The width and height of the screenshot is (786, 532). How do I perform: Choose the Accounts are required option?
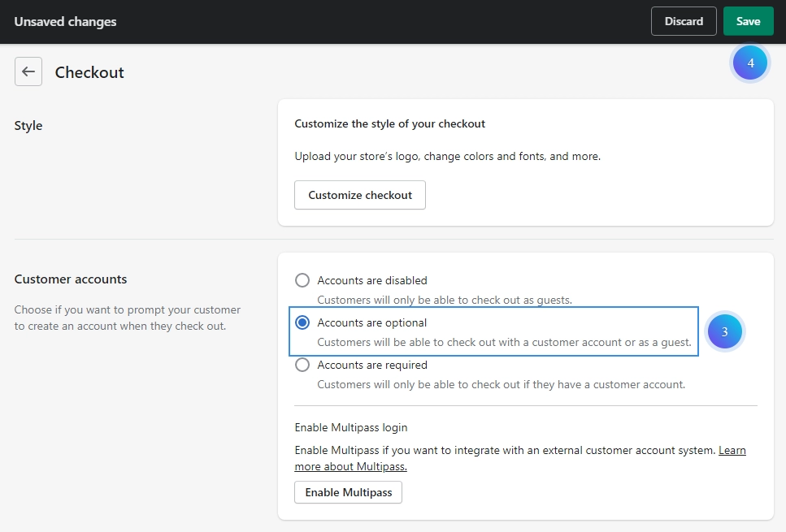point(302,365)
